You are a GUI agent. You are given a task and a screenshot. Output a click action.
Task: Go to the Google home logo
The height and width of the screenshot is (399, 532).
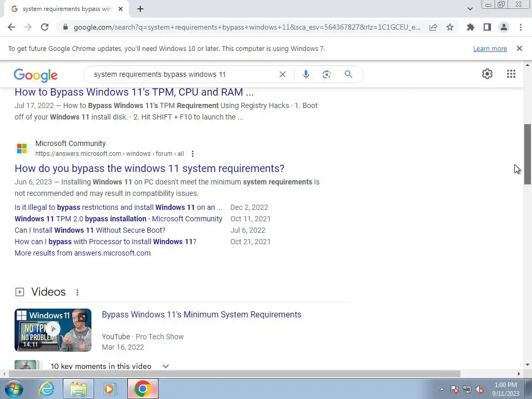click(x=36, y=75)
